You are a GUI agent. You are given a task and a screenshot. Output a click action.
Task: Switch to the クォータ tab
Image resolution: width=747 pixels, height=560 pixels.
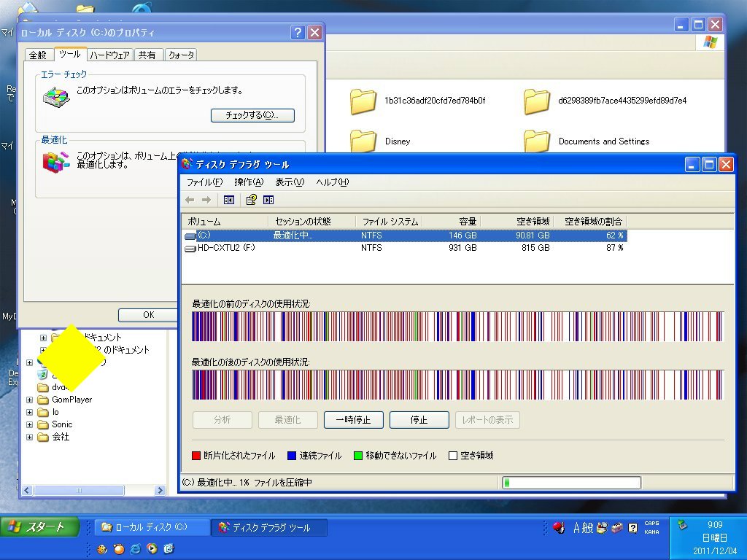click(181, 55)
